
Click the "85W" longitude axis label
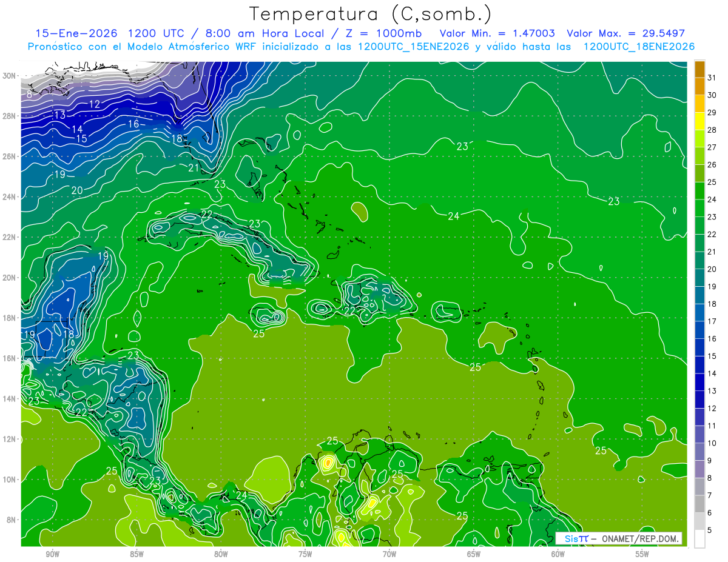pyautogui.click(x=136, y=554)
